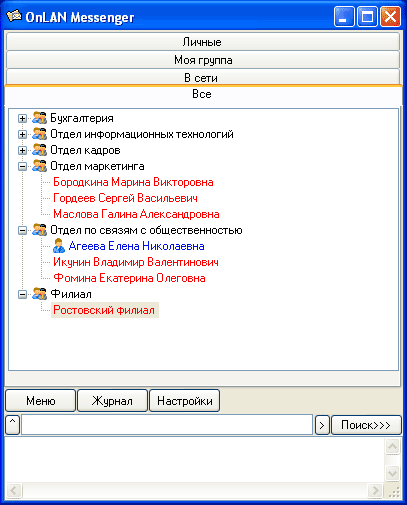
Task: Expand the Отдел информационных технологий node
Action: coord(22,134)
